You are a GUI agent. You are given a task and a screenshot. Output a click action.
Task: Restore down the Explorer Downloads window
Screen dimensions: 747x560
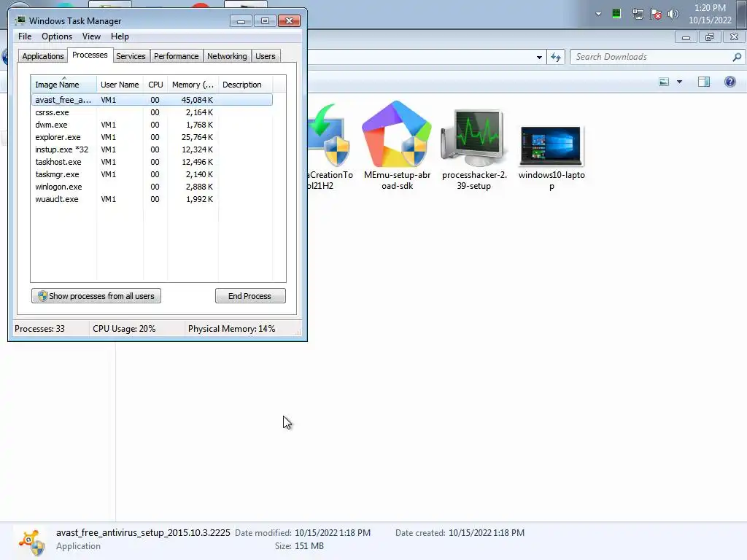pyautogui.click(x=710, y=37)
